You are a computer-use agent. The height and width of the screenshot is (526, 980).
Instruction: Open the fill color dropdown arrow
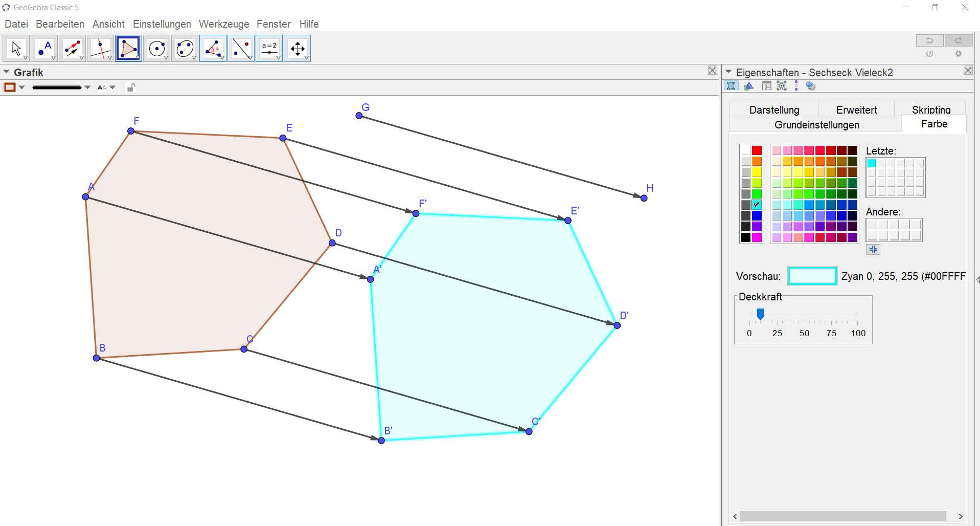pyautogui.click(x=22, y=87)
